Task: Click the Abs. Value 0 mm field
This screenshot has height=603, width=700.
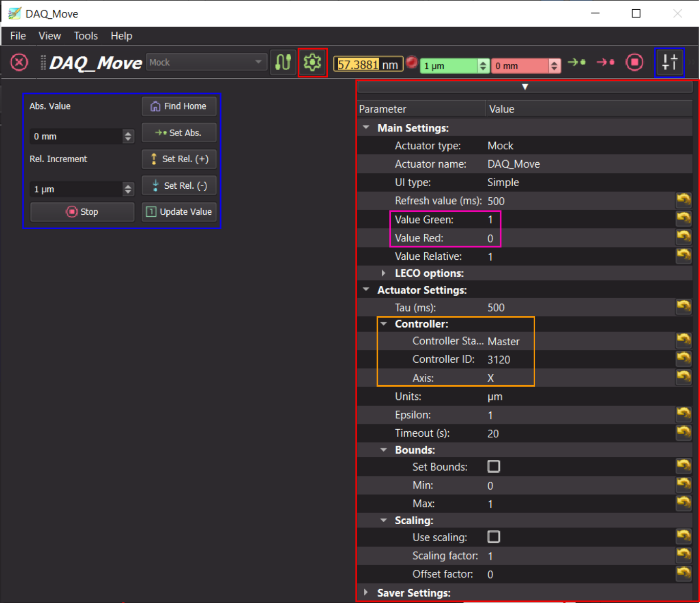Action: (81, 137)
